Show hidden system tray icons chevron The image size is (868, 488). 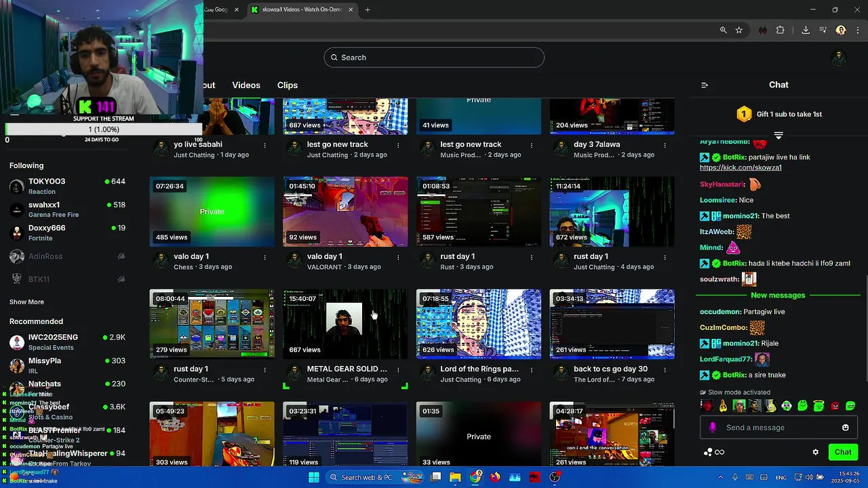pyautogui.click(x=722, y=477)
